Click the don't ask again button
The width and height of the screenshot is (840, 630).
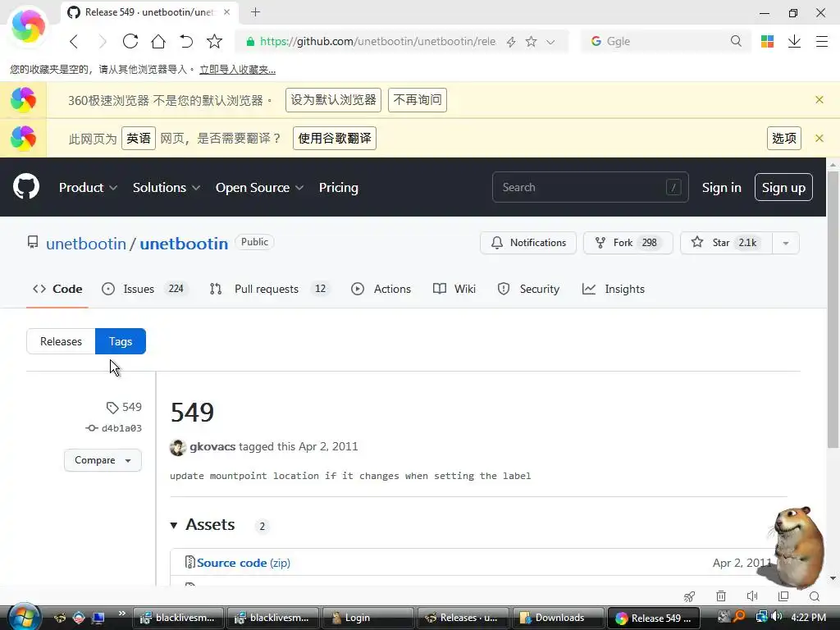[x=418, y=100]
